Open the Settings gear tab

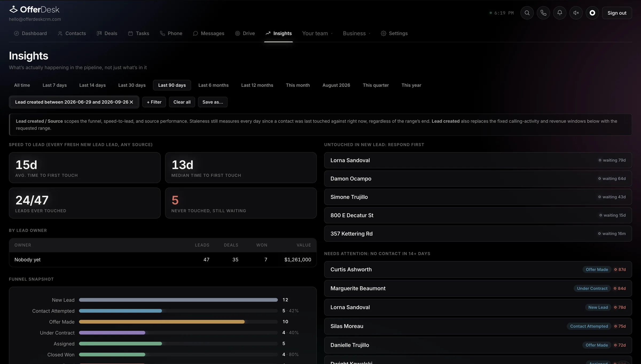(394, 33)
